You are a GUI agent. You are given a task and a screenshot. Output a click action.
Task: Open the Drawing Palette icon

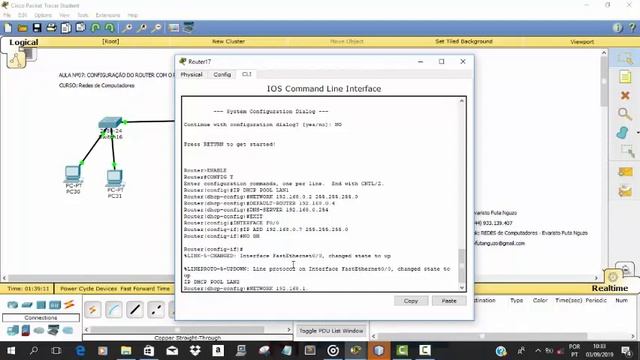tap(174, 28)
